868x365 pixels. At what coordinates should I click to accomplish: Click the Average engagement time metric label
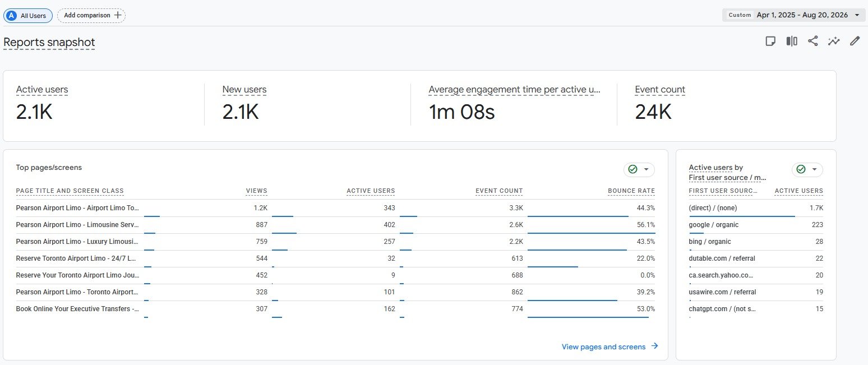515,90
